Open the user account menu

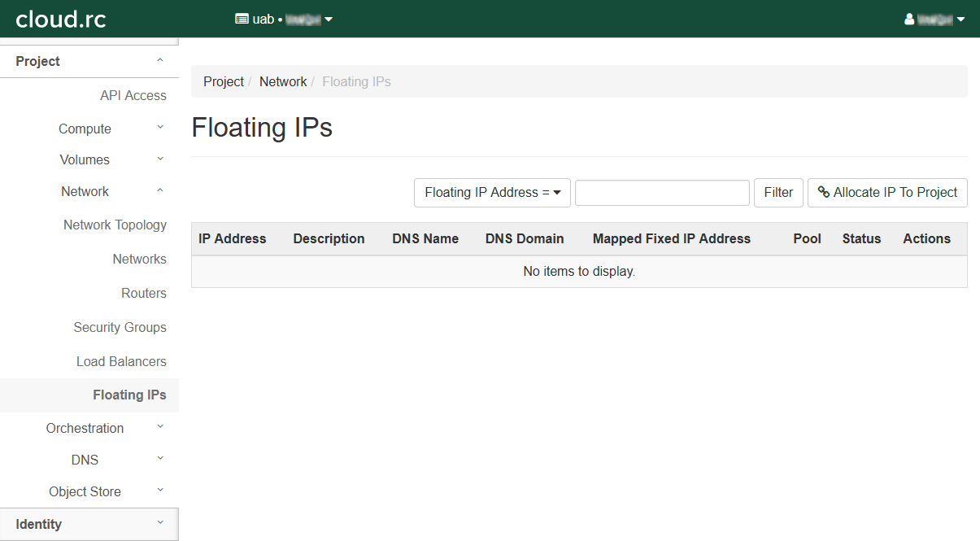tap(934, 19)
